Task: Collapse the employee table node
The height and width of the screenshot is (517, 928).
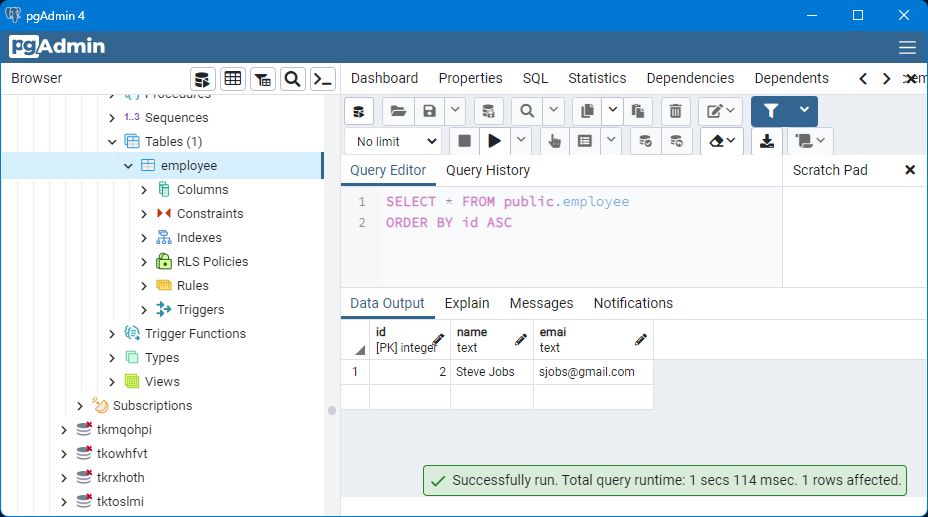Action: [x=128, y=166]
